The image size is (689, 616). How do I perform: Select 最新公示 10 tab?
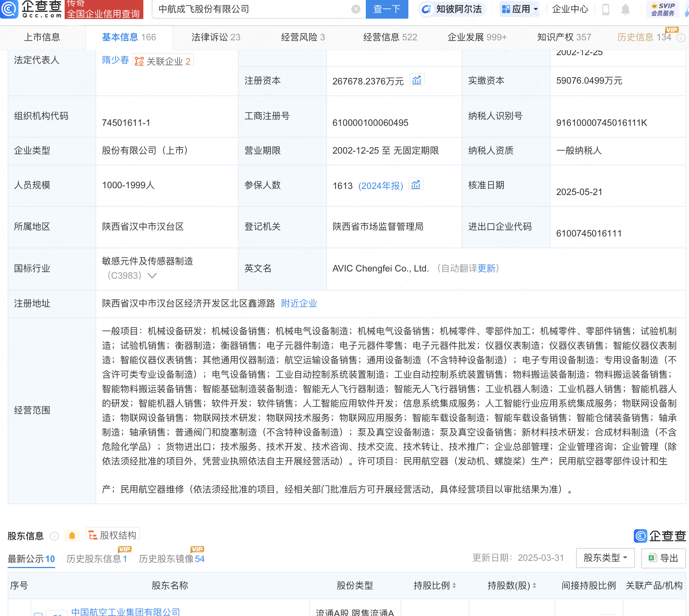(31, 559)
